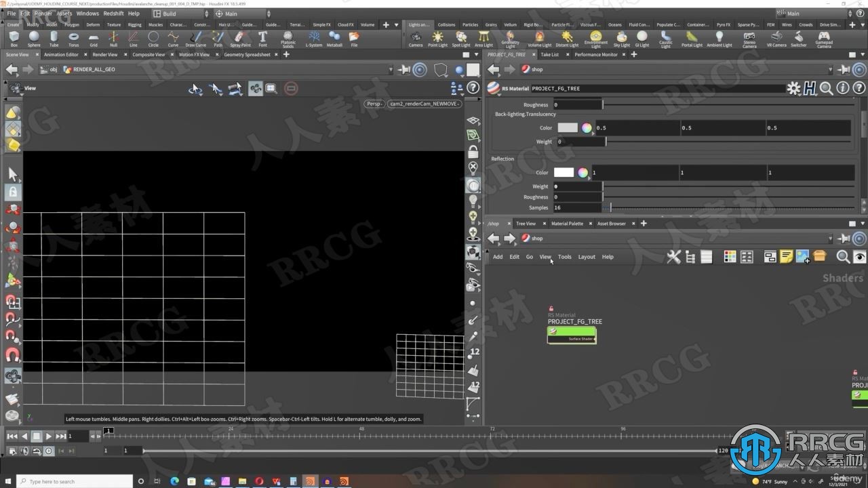Open the Redshift menu

(x=113, y=14)
